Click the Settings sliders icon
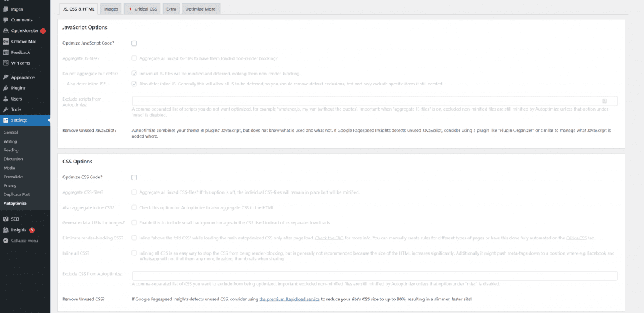 5,120
